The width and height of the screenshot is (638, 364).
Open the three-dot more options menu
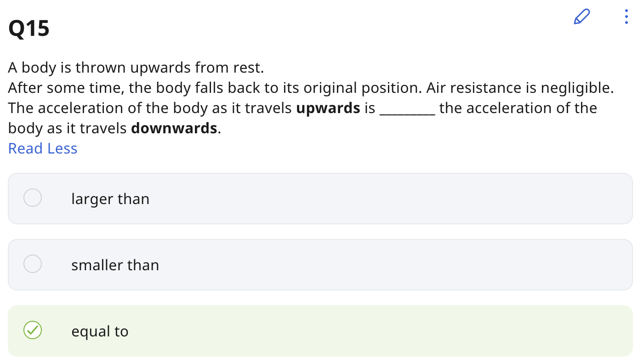(626, 17)
